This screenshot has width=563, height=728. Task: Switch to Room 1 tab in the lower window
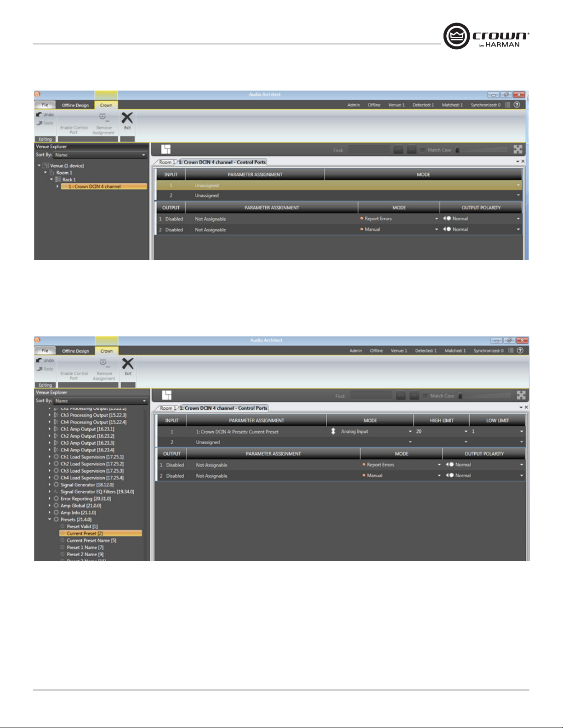point(167,408)
